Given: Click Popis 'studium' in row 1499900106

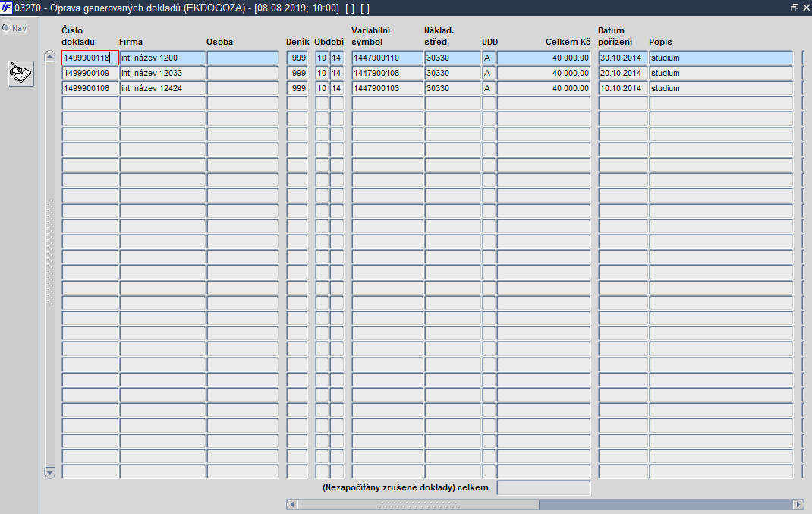Looking at the screenshot, I should pyautogui.click(x=721, y=88).
